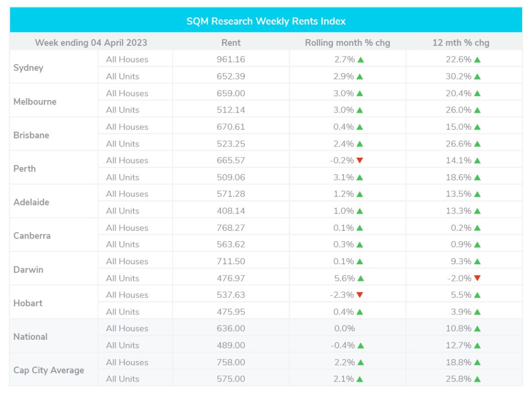Click National houses rent 636.00
The image size is (532, 395).
[x=231, y=328]
